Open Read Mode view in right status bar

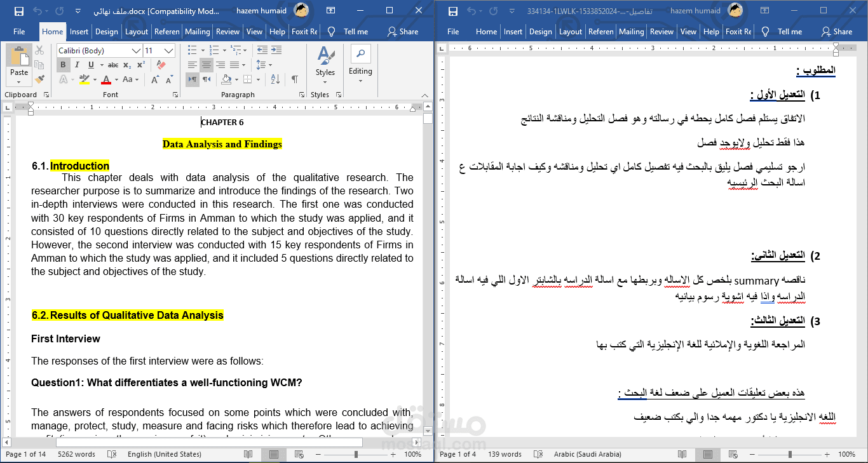point(682,454)
